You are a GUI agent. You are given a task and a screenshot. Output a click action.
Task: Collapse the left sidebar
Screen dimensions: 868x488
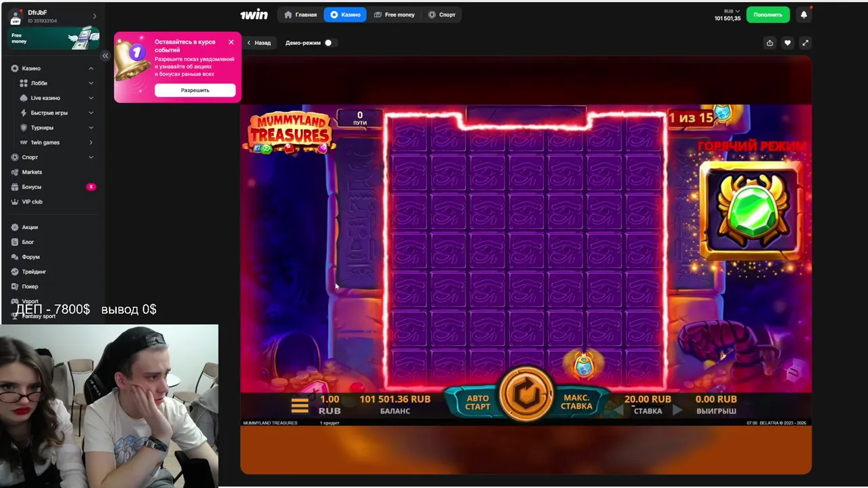pos(105,56)
